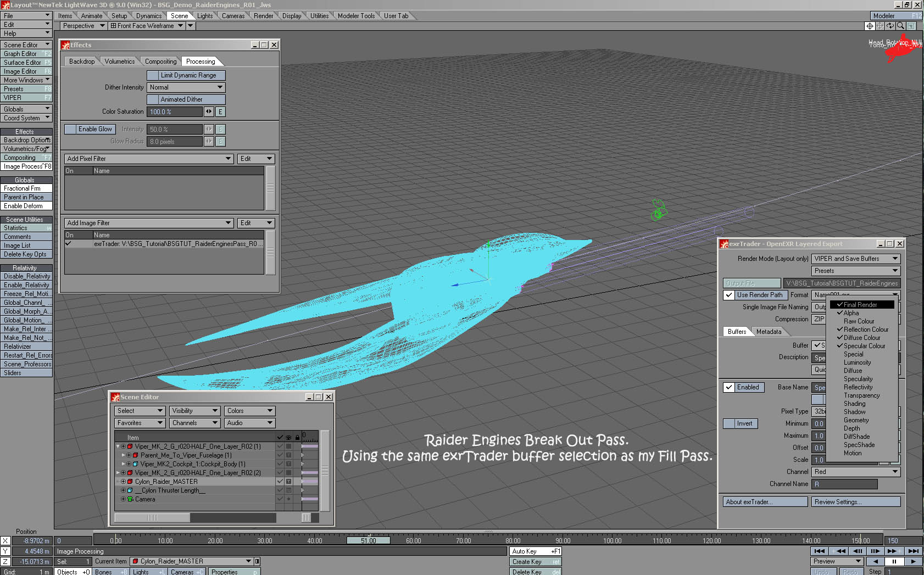Click the Create Key button
Viewport: 924px width, 575px height.
pos(535,561)
